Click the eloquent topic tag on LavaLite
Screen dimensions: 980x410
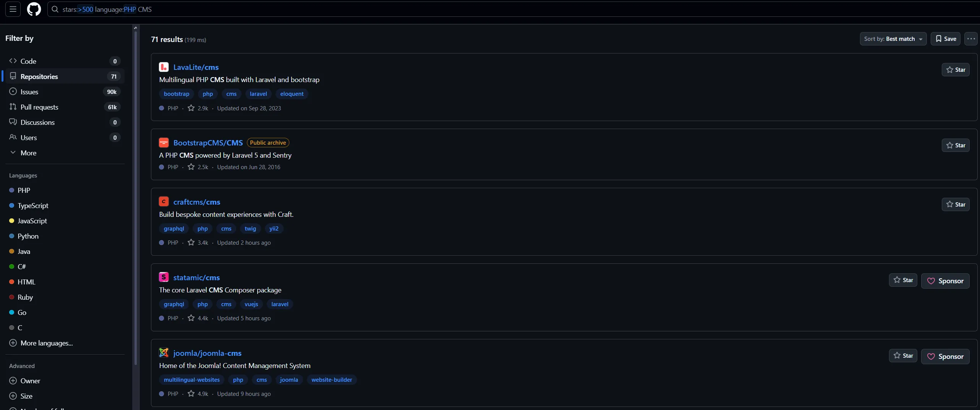(292, 94)
